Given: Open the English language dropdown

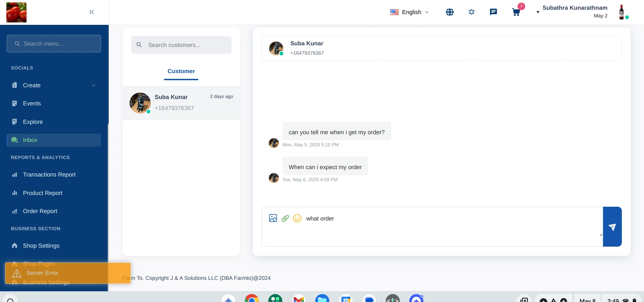Looking at the screenshot, I should (x=409, y=12).
